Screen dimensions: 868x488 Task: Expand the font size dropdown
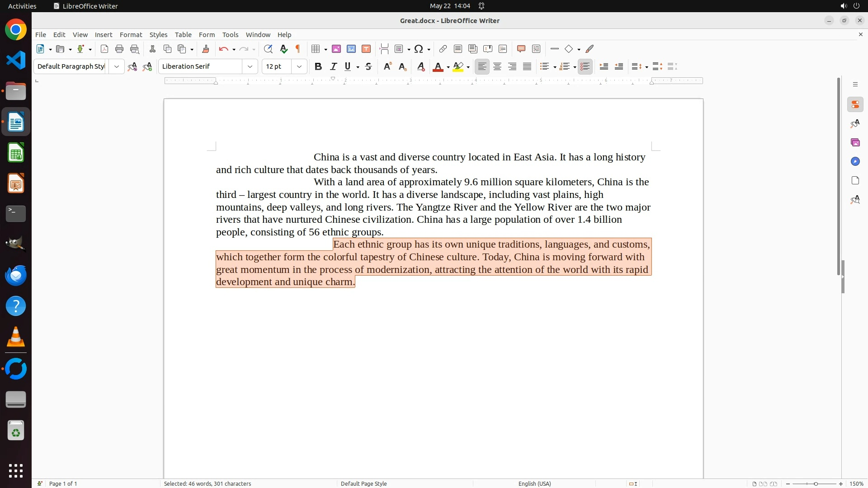[299, 66]
